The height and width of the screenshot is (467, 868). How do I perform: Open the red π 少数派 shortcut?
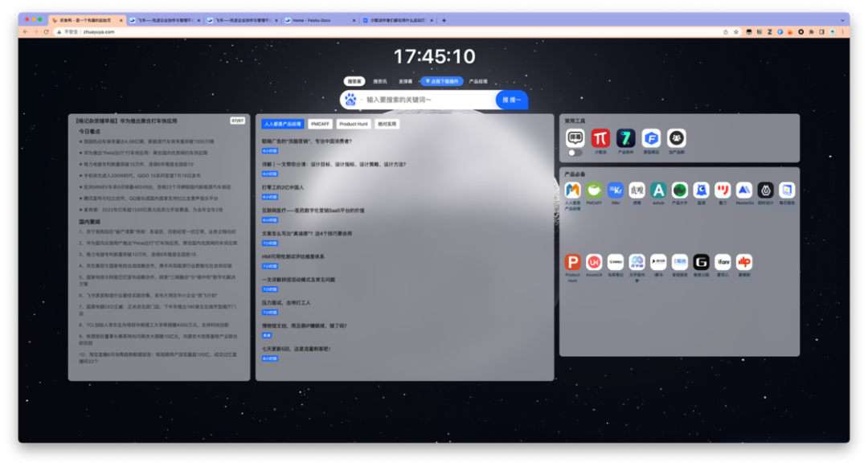point(600,137)
